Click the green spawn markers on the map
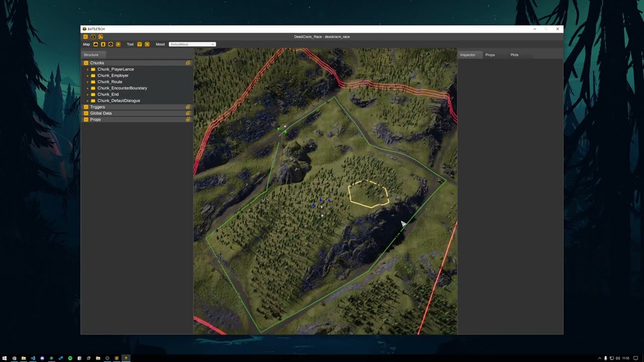Screen dimensions: 644x362 point(282,131)
